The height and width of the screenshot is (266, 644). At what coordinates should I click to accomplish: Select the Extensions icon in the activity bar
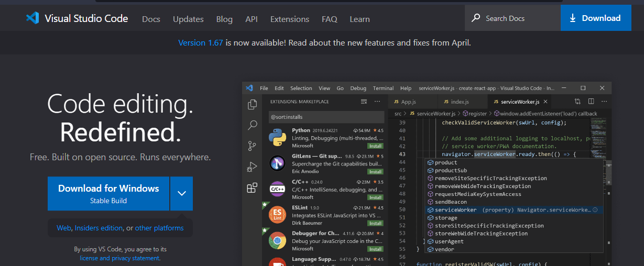click(252, 188)
